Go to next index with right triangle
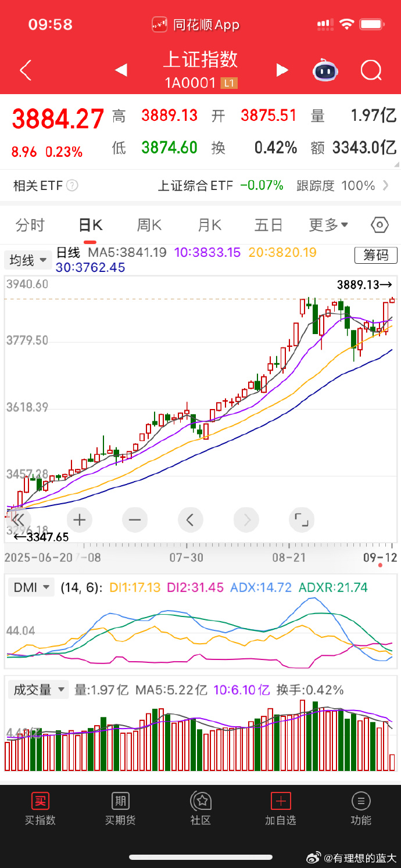401x868 pixels. 282,70
